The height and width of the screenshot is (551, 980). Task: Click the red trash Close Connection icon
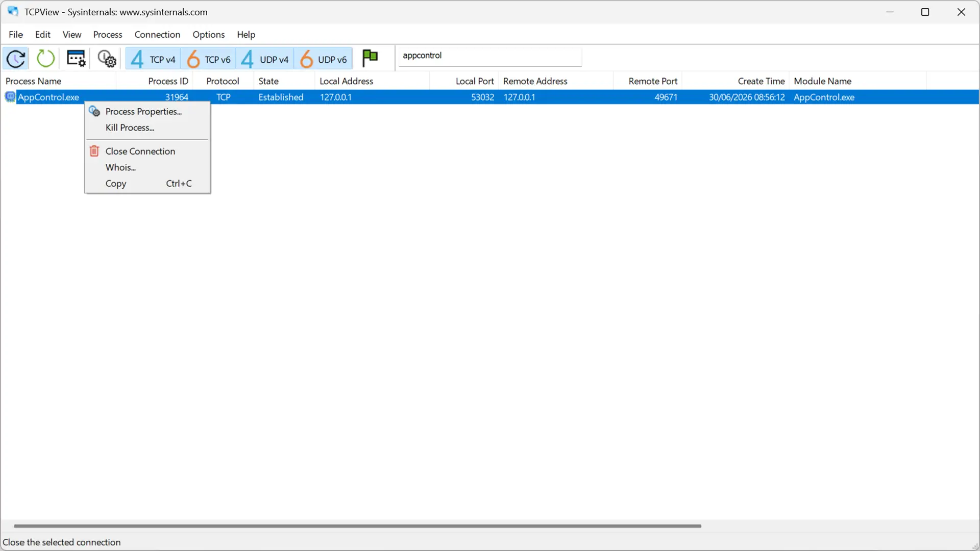coord(94,151)
